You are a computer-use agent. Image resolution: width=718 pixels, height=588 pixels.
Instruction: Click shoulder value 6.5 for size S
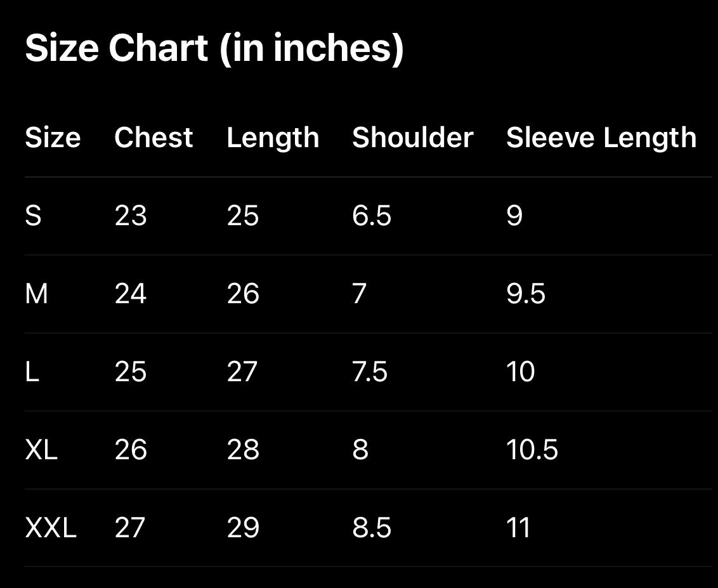(x=372, y=216)
